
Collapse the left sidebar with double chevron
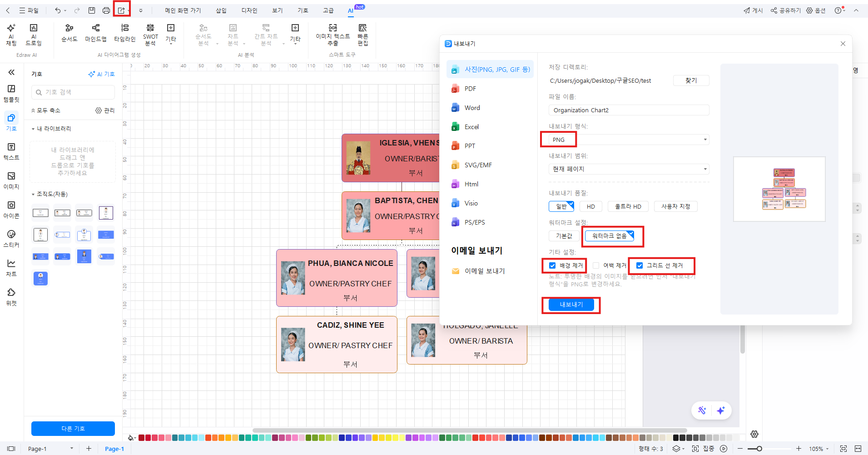(11, 72)
